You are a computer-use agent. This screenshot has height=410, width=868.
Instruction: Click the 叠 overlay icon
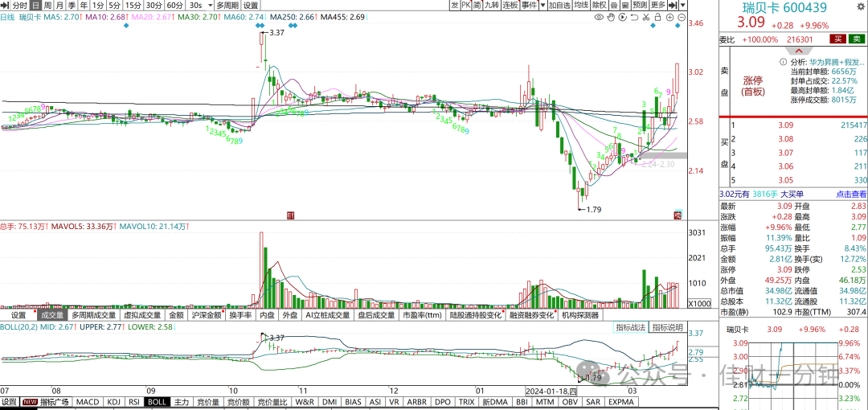tap(614, 5)
